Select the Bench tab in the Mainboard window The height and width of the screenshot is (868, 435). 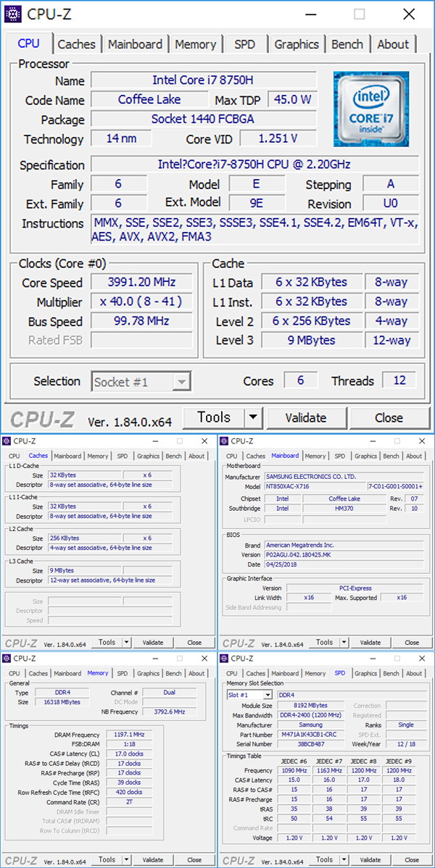(x=391, y=456)
